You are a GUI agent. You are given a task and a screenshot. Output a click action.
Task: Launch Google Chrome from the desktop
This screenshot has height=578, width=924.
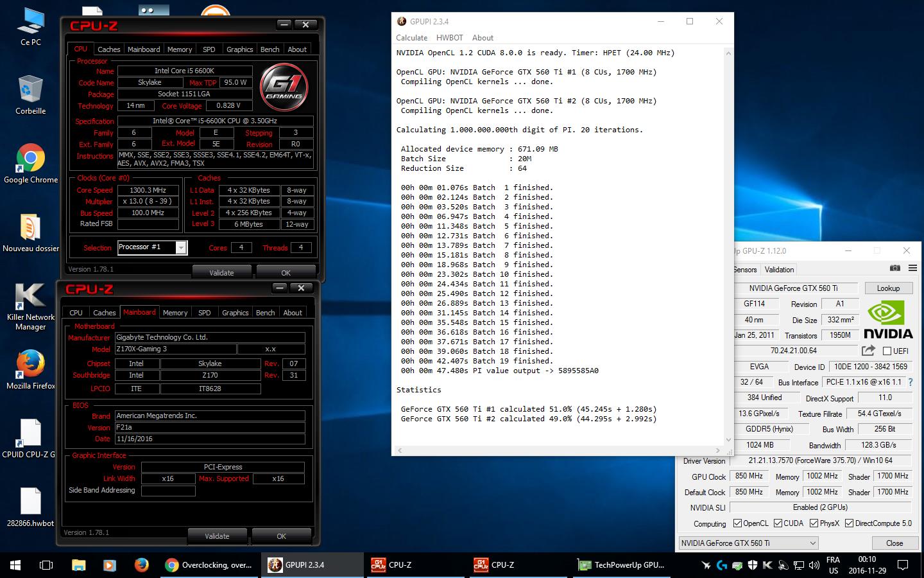tap(30, 164)
